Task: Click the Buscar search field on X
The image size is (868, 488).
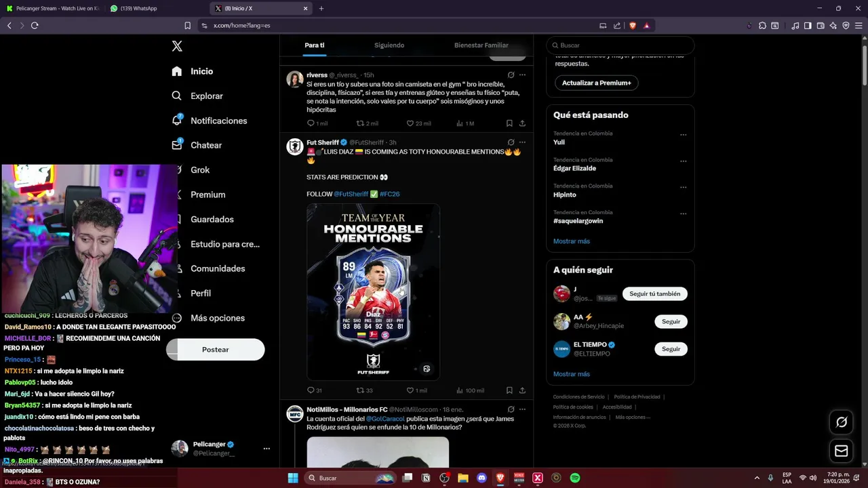Action: point(620,45)
